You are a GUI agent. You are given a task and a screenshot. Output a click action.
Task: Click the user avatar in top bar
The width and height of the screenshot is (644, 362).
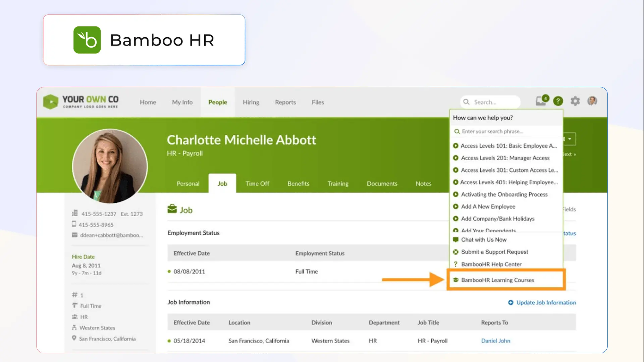592,101
